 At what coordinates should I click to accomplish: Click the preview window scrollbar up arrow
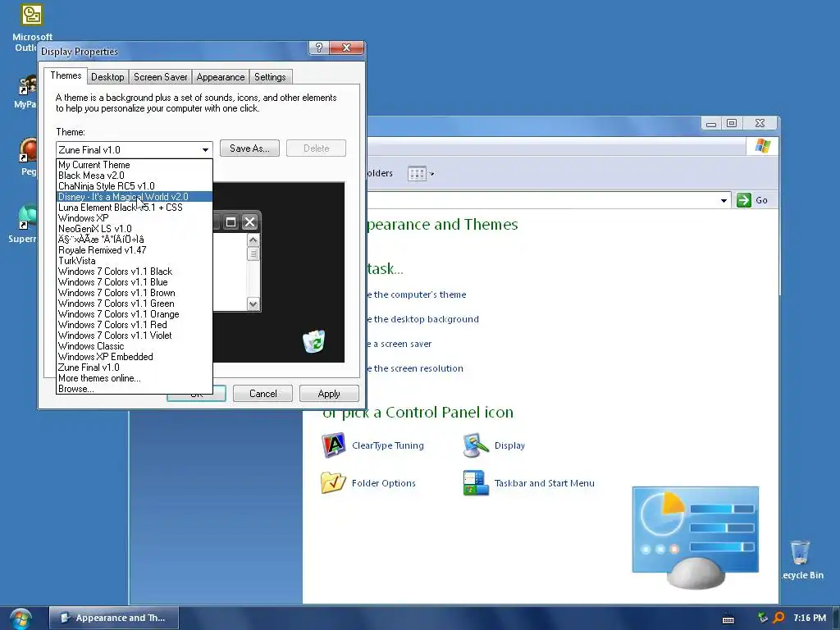tap(253, 240)
